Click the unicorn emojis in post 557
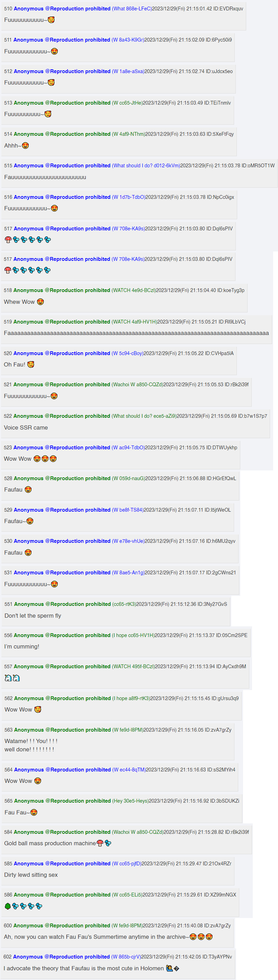Viewport: 278px width, 980px height. coord(12,678)
